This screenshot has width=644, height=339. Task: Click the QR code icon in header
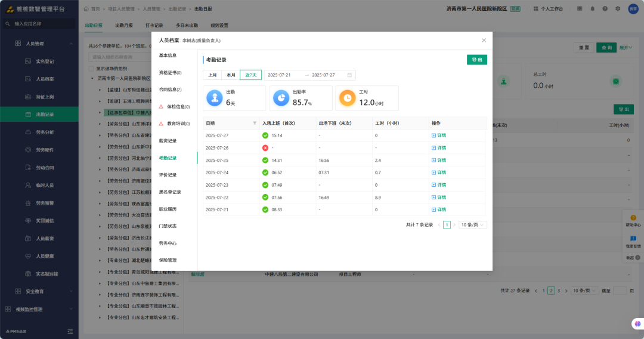point(580,8)
